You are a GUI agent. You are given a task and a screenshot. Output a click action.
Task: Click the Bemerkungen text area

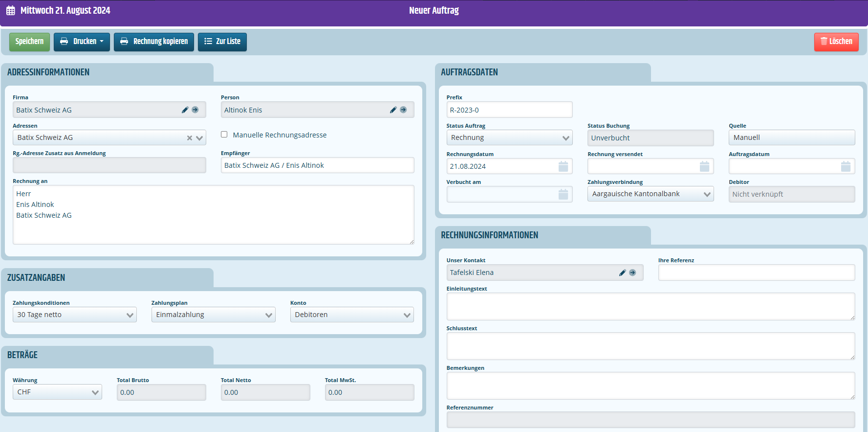(x=651, y=386)
